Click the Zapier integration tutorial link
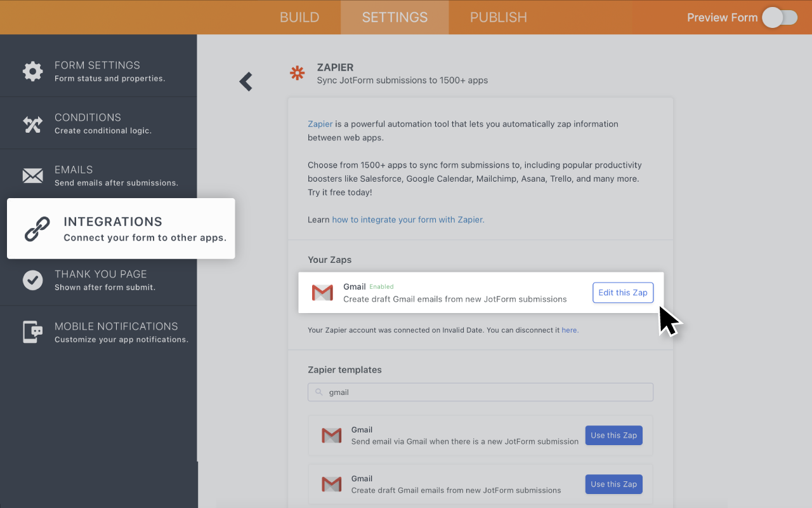Screen dimensions: 812x508 click(409, 219)
